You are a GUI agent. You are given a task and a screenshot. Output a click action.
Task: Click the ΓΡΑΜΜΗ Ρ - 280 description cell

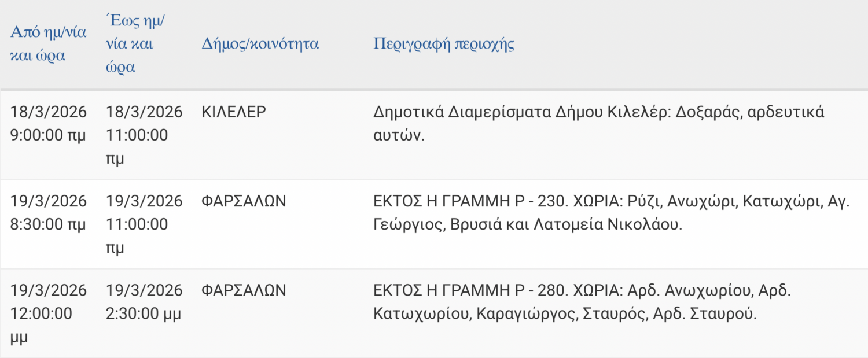(581, 302)
